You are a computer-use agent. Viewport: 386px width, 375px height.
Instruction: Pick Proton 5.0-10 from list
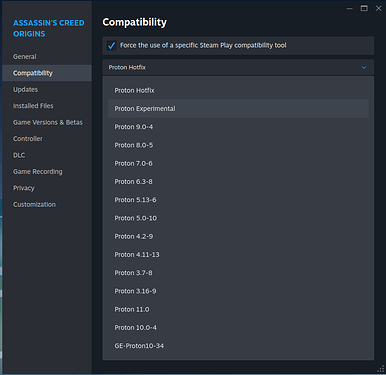(x=238, y=218)
